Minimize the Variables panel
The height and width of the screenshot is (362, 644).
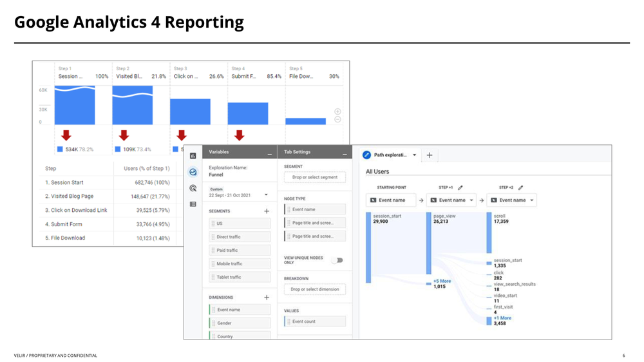pos(270,154)
